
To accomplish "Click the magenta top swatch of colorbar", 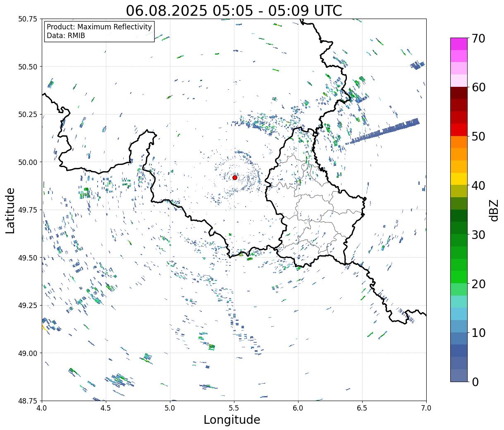I will click(x=459, y=44).
